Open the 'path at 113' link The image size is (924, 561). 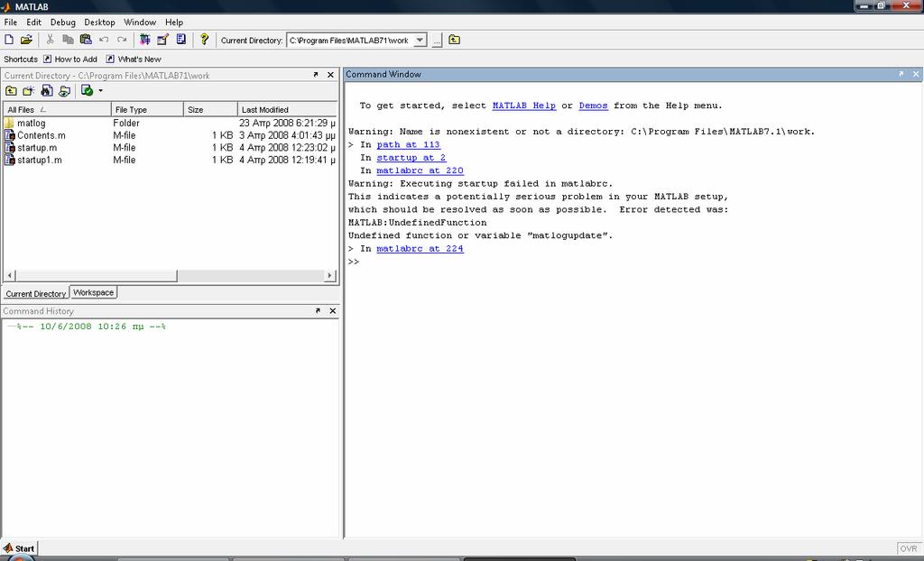pos(409,144)
